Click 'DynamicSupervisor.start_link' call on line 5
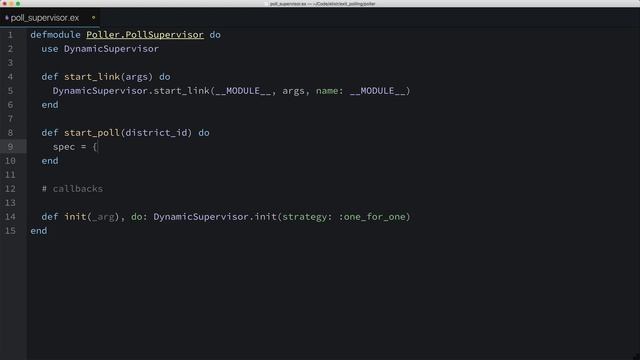Image resolution: width=640 pixels, height=360 pixels. 131,91
